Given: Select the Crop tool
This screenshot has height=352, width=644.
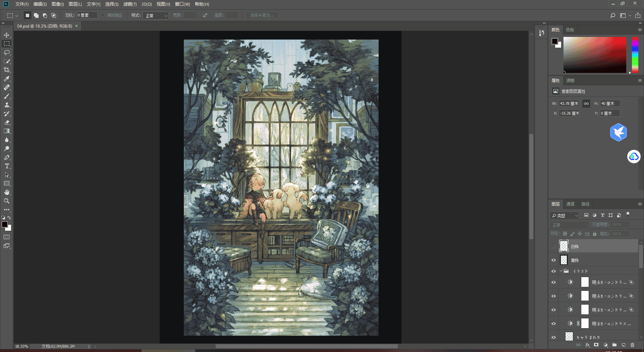Looking at the screenshot, I should point(7,70).
